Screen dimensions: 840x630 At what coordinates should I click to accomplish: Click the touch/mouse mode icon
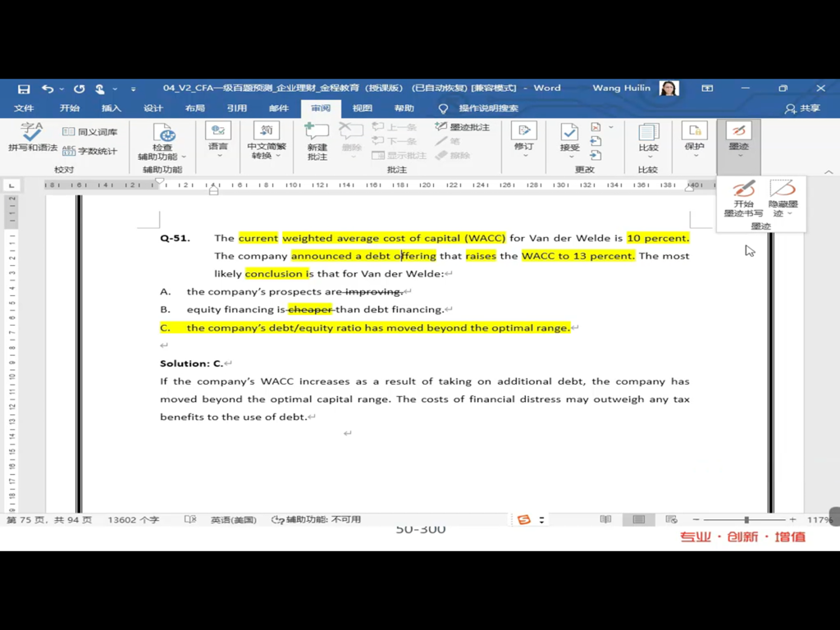tap(99, 89)
